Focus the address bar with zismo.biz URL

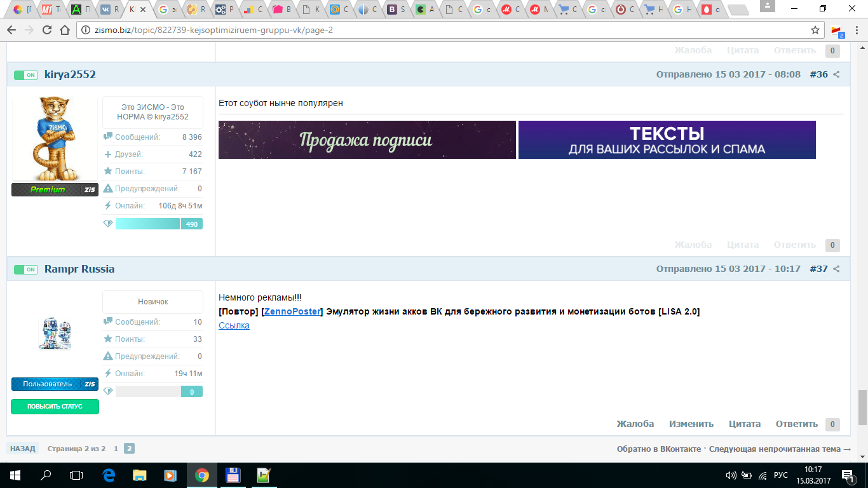(445, 30)
